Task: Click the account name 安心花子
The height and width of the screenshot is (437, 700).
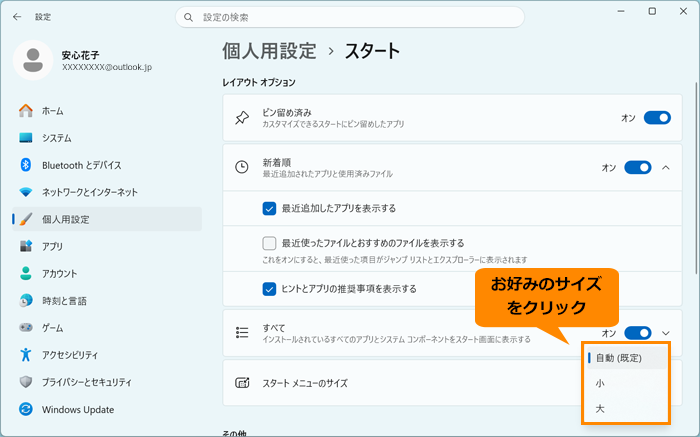Action: [x=81, y=55]
